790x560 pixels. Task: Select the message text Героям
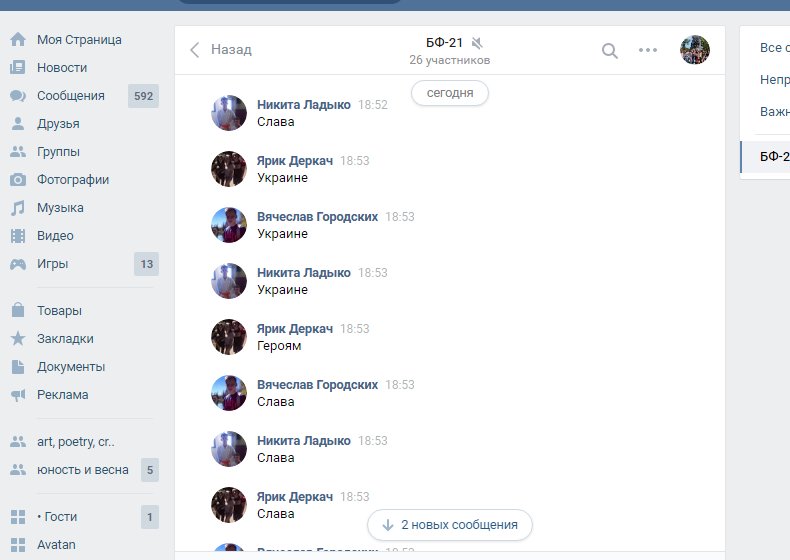click(x=279, y=346)
